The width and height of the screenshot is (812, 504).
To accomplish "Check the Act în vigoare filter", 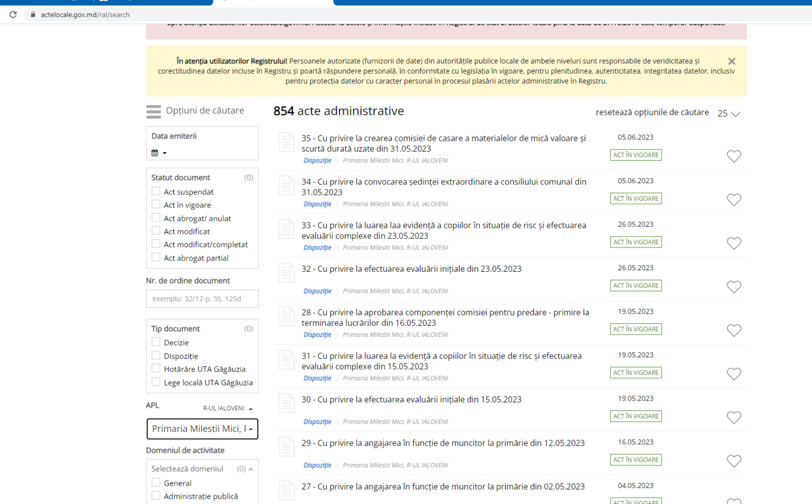I will tap(156, 204).
